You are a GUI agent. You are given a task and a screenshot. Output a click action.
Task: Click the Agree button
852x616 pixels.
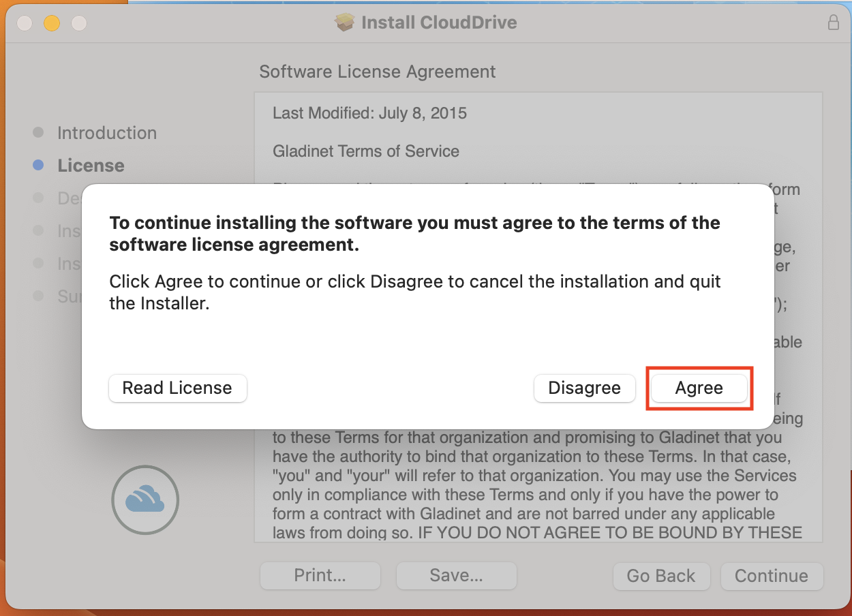tap(699, 388)
